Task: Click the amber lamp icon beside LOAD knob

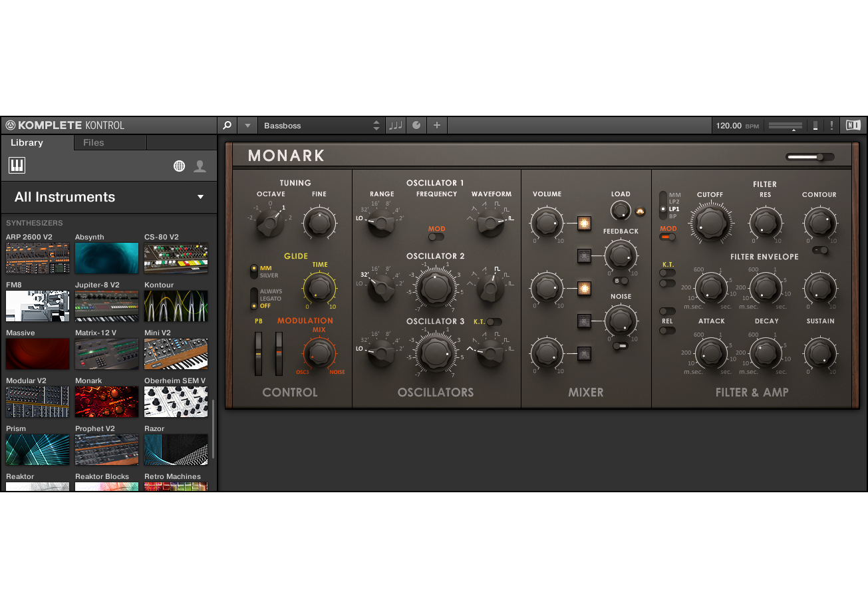Action: coord(641,212)
